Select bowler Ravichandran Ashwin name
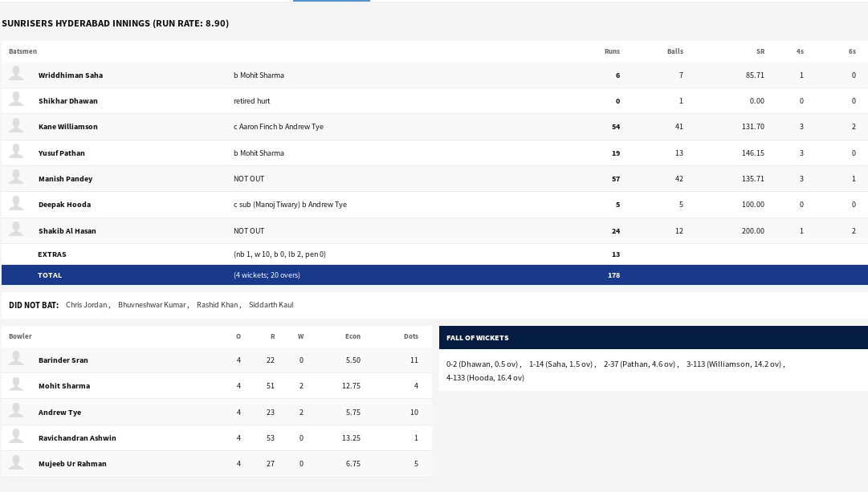Viewport: 868px width, 492px height. tap(77, 438)
